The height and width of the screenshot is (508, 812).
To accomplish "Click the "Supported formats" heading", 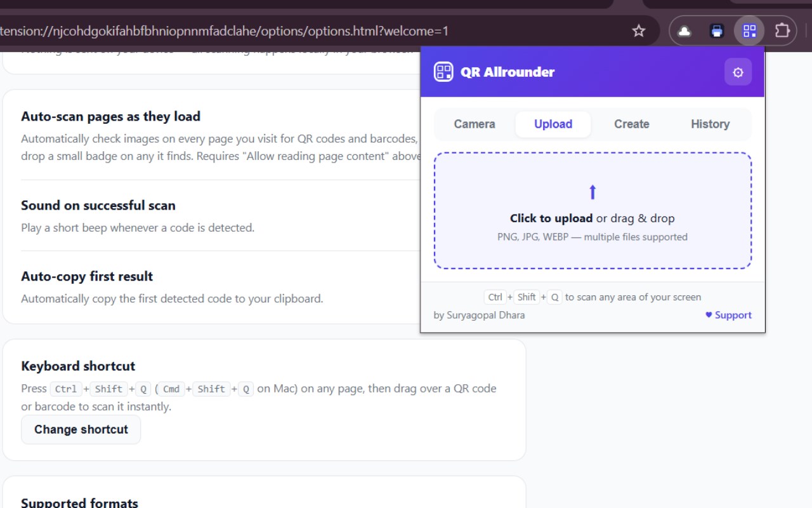I will pos(79,503).
